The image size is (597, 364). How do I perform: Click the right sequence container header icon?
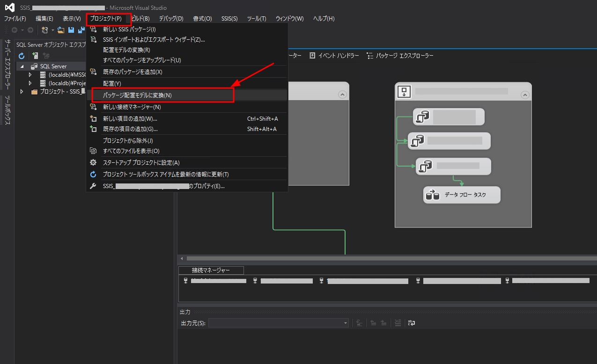[x=404, y=92]
